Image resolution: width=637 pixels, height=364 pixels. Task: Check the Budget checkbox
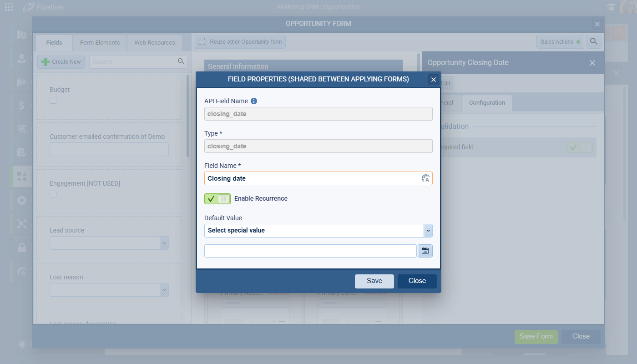tap(53, 101)
